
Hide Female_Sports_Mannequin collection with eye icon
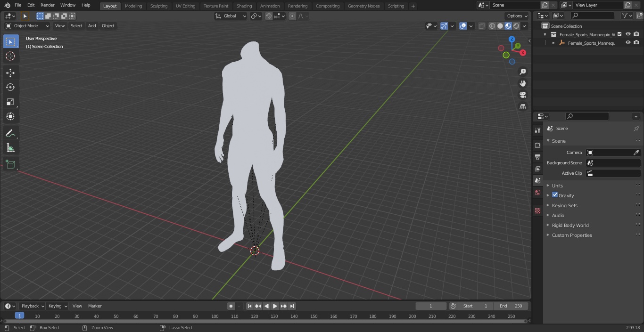coord(628,34)
